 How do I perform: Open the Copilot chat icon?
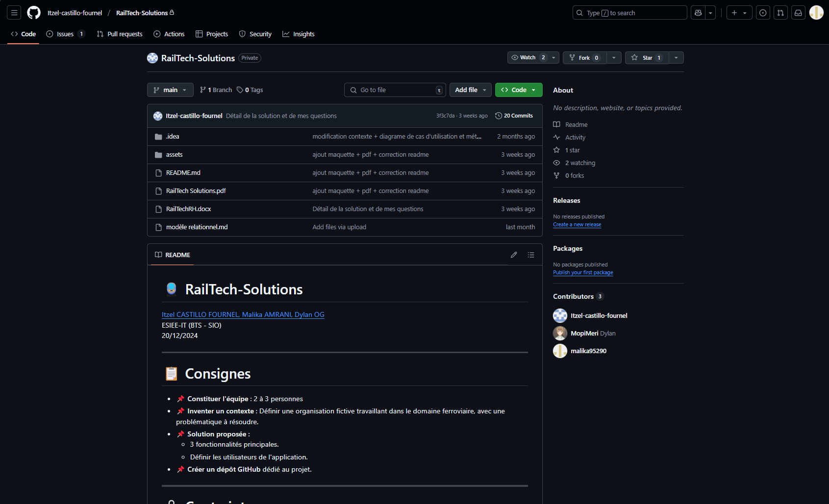(698, 13)
